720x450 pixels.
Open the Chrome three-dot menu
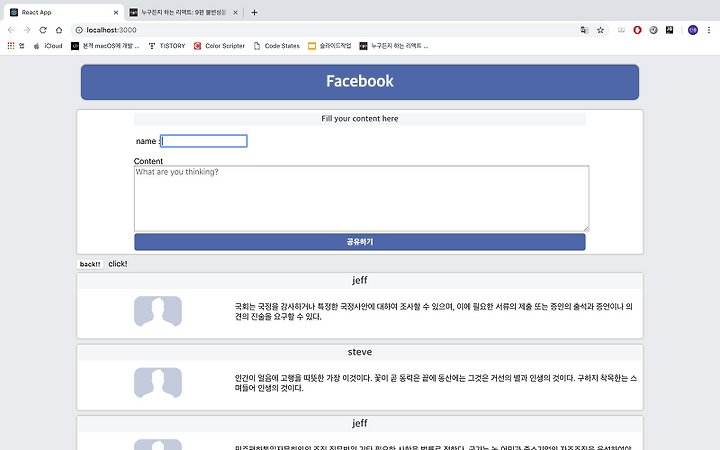point(709,30)
